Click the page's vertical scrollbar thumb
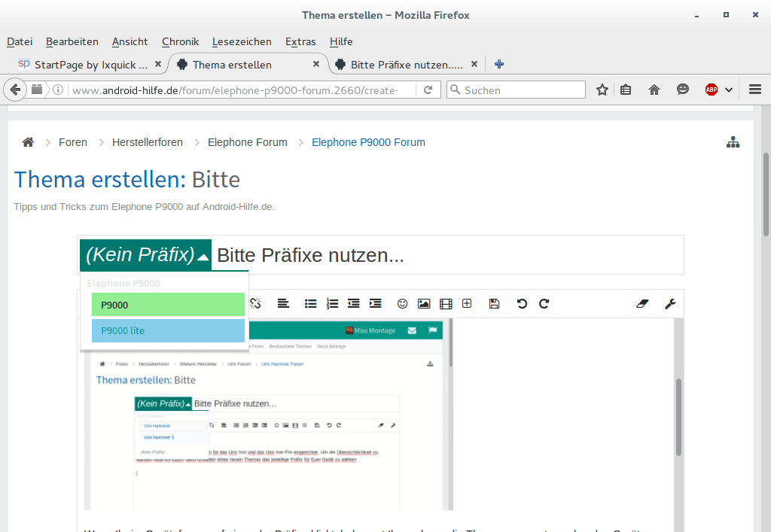 (766, 195)
